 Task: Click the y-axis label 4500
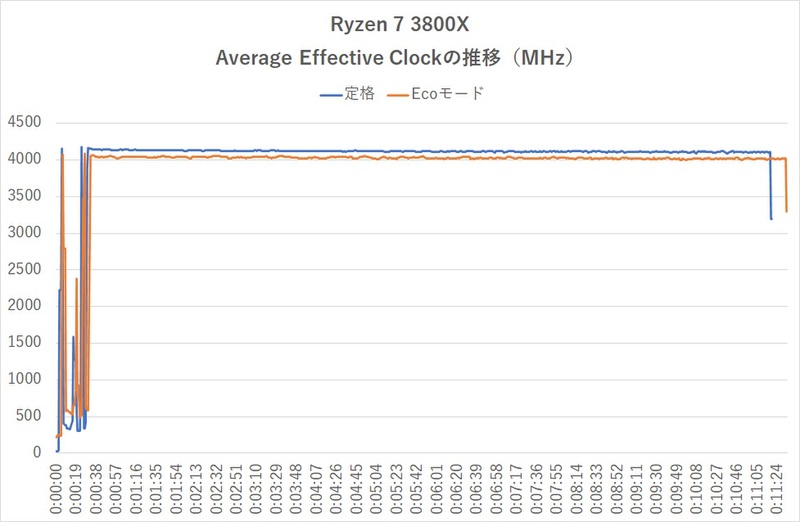tap(24, 122)
